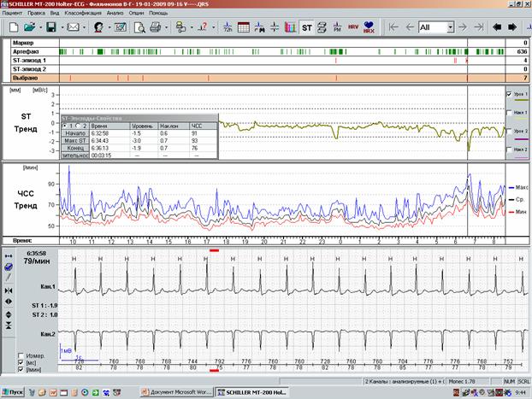
Task: Open the colored histogram icon
Action: click(290, 27)
